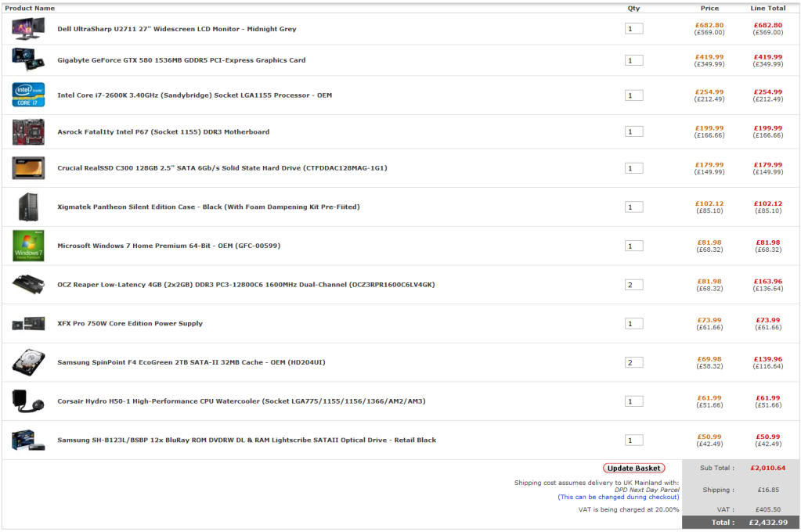801x532 pixels.
Task: Click the Dell UltraSharp monitor product image
Action: 28,29
